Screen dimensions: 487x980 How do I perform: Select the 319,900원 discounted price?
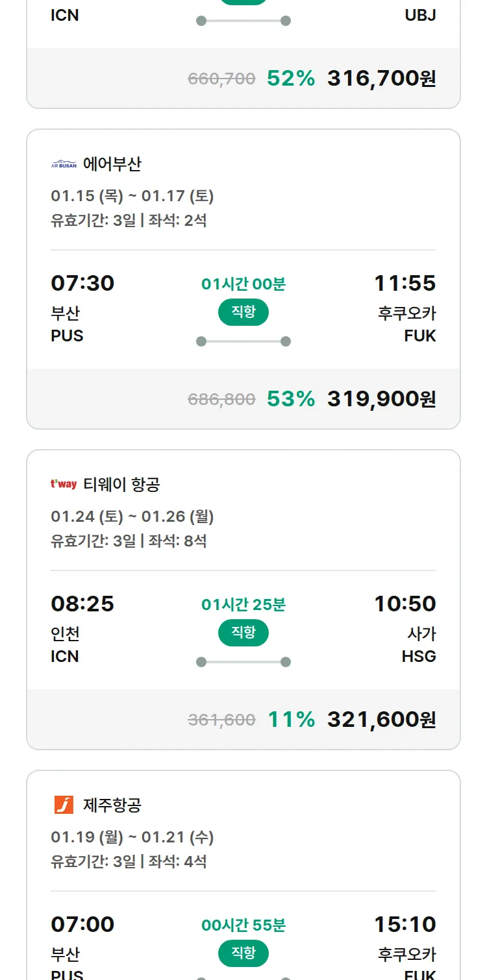(381, 398)
